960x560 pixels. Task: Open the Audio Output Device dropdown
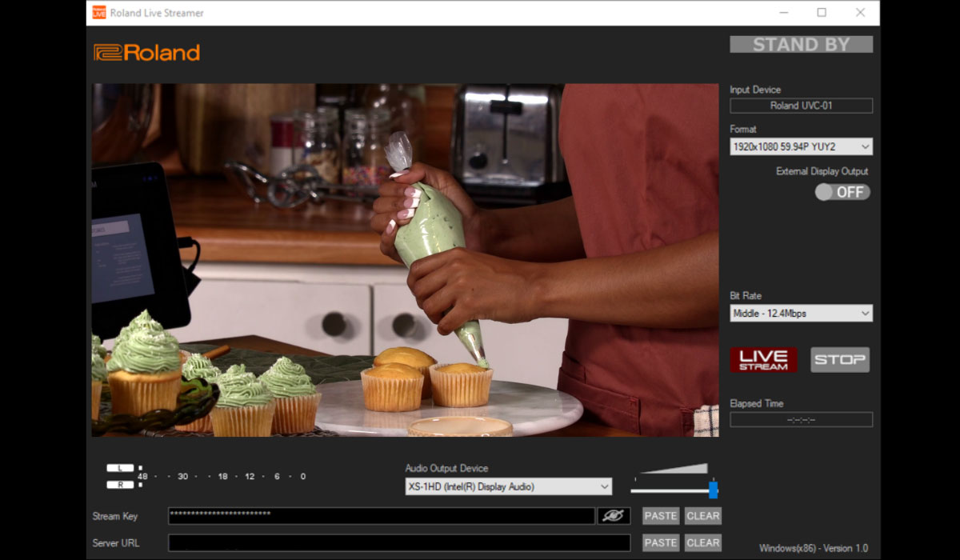point(508,486)
